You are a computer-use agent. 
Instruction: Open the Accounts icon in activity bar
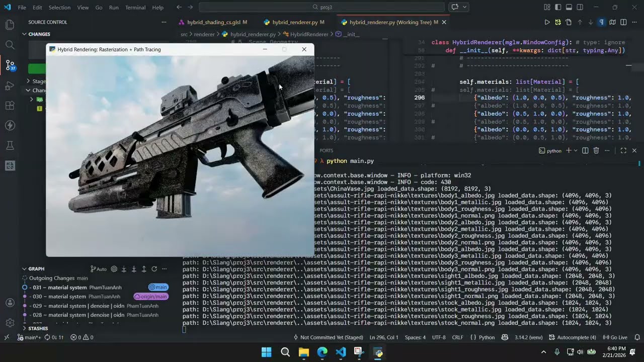10,303
